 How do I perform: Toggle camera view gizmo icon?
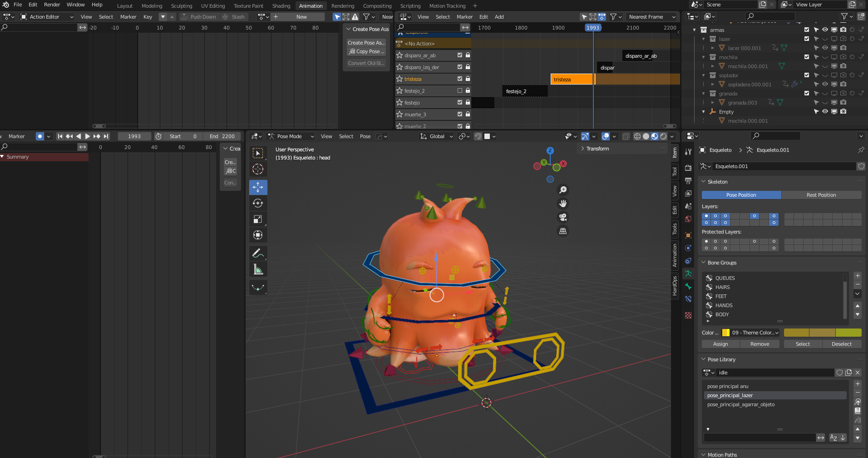(563, 217)
